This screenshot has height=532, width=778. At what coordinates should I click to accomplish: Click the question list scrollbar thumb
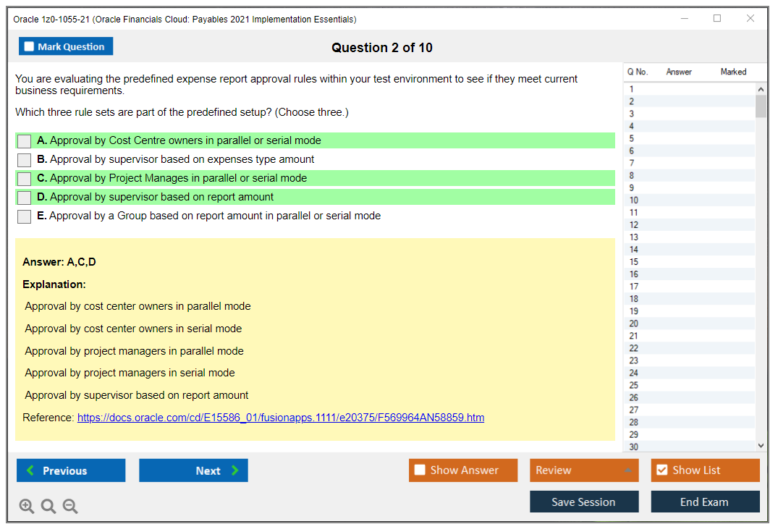pos(761,106)
